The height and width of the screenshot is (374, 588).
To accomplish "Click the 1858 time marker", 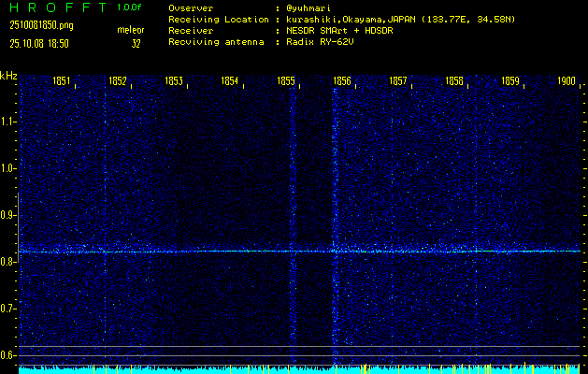I will pos(454,81).
